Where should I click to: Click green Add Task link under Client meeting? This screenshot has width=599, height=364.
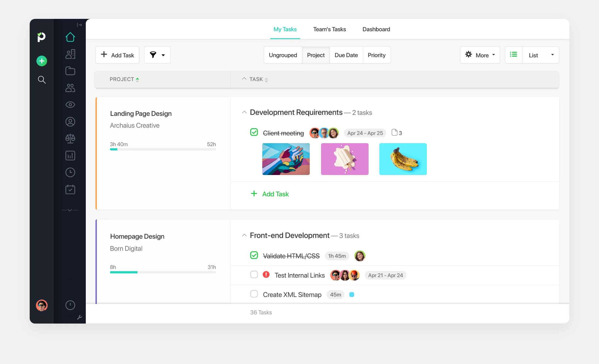point(270,194)
